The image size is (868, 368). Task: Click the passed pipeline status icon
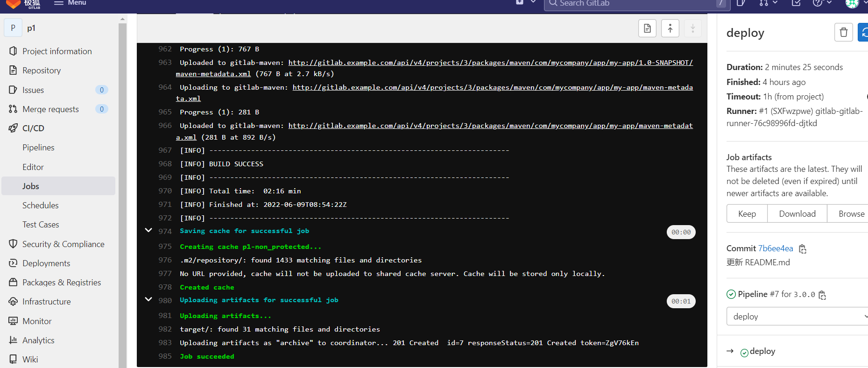(731, 294)
